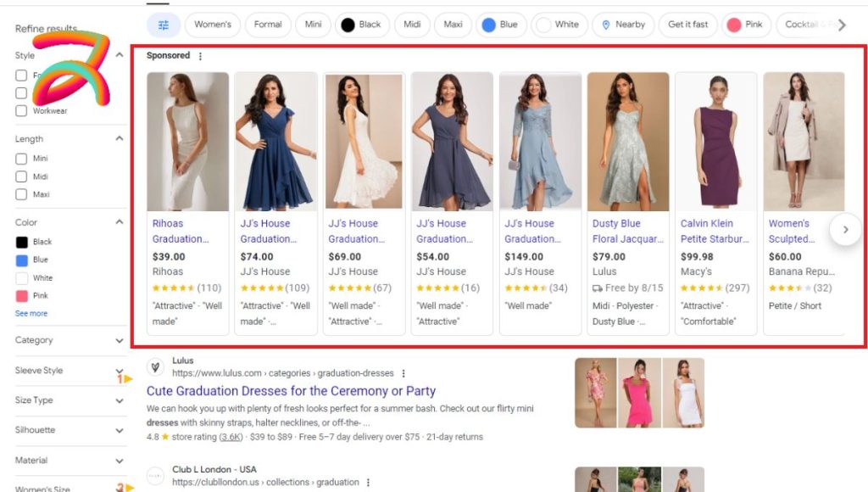Viewport: 868px width, 492px height.
Task: Open more options next to Club L London URL
Action: [368, 483]
